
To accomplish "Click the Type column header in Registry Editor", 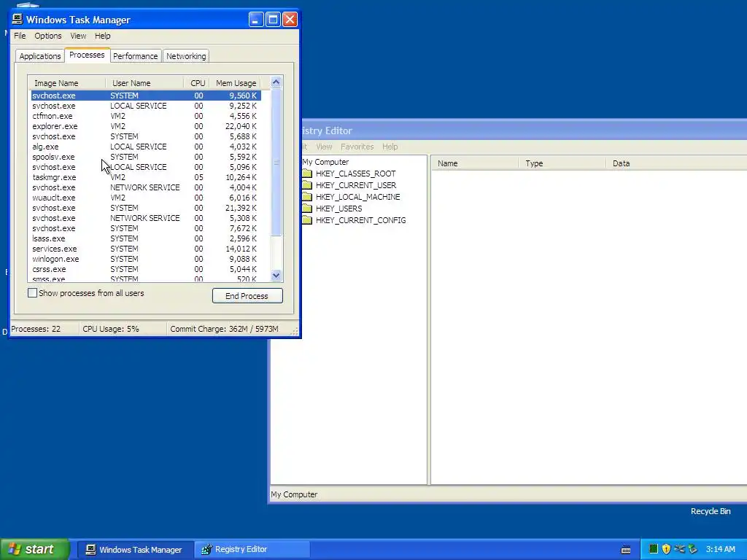I will pos(562,163).
